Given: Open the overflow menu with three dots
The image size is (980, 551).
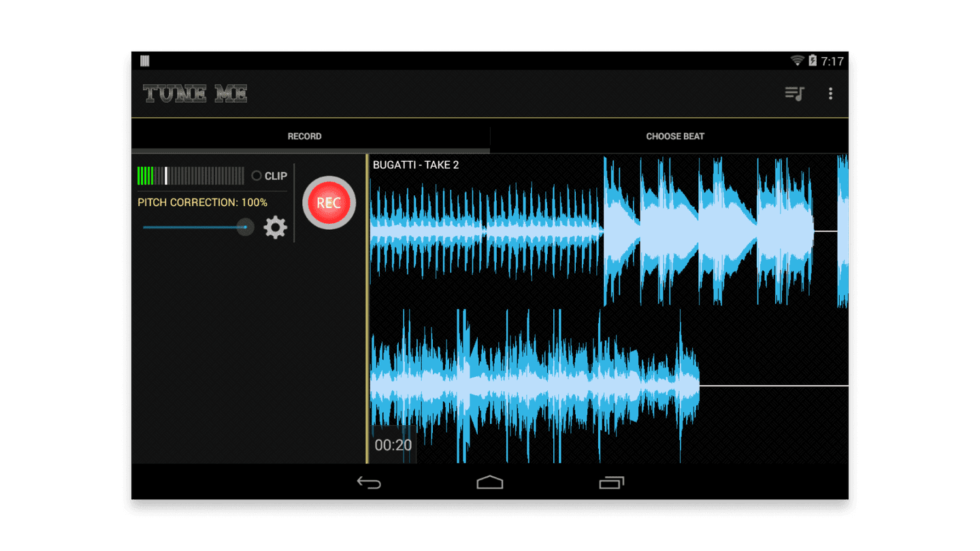Looking at the screenshot, I should 830,93.
